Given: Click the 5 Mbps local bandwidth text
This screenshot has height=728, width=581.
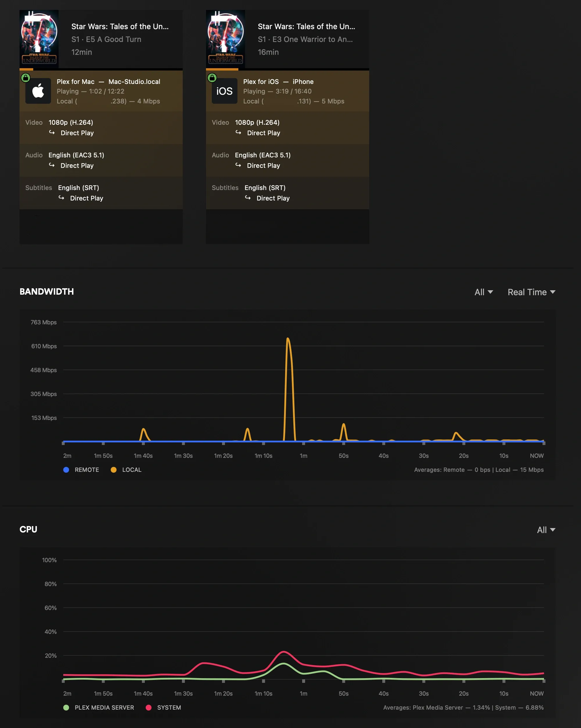Looking at the screenshot, I should [333, 101].
